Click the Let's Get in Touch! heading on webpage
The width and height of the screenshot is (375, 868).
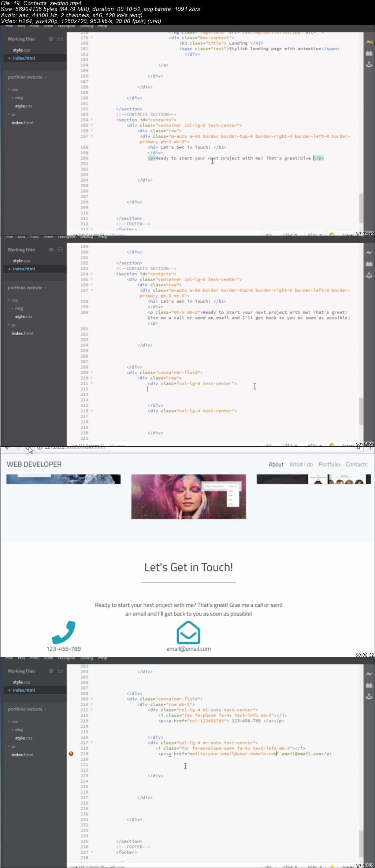click(189, 567)
